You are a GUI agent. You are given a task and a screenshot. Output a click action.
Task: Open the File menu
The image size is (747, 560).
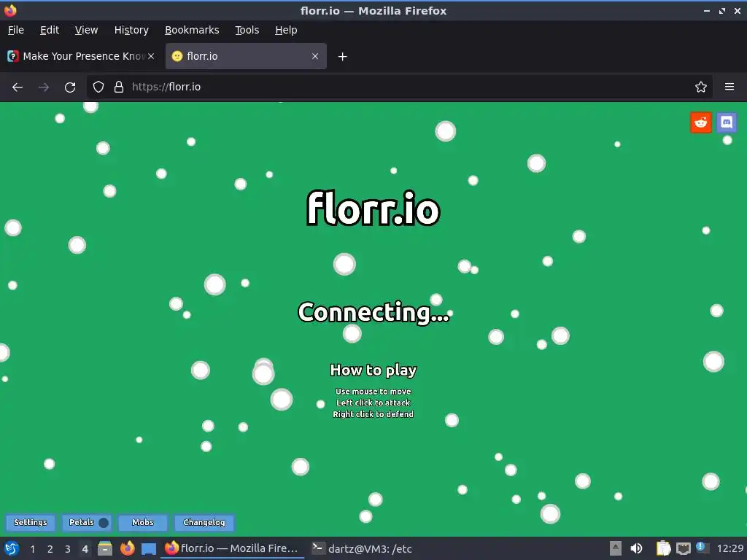pos(16,30)
